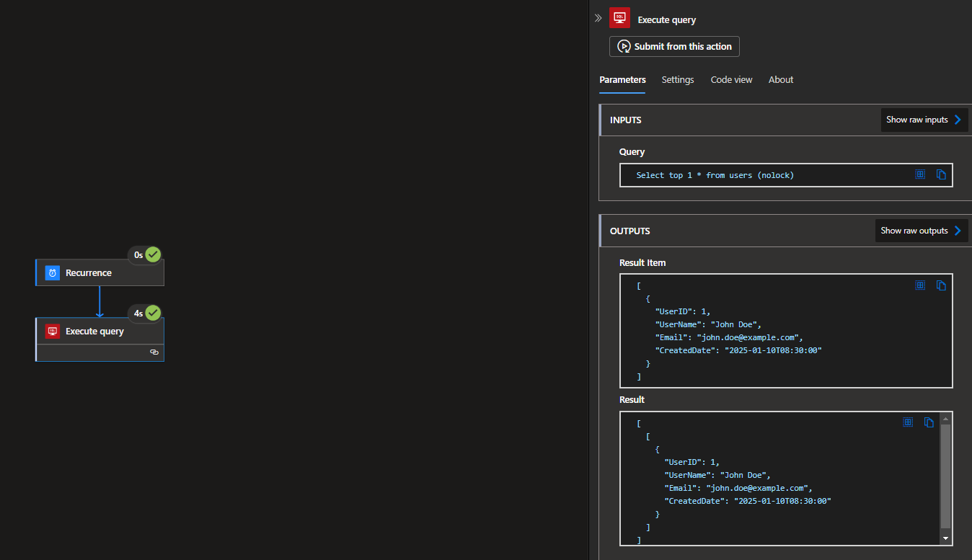Image resolution: width=972 pixels, height=560 pixels.
Task: Click "UserID": 1 in Result box
Action: 692,462
